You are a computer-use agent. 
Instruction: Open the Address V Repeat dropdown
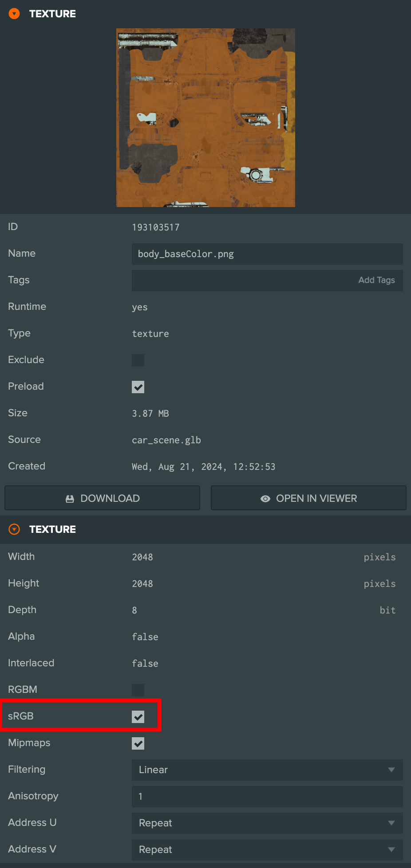(267, 850)
